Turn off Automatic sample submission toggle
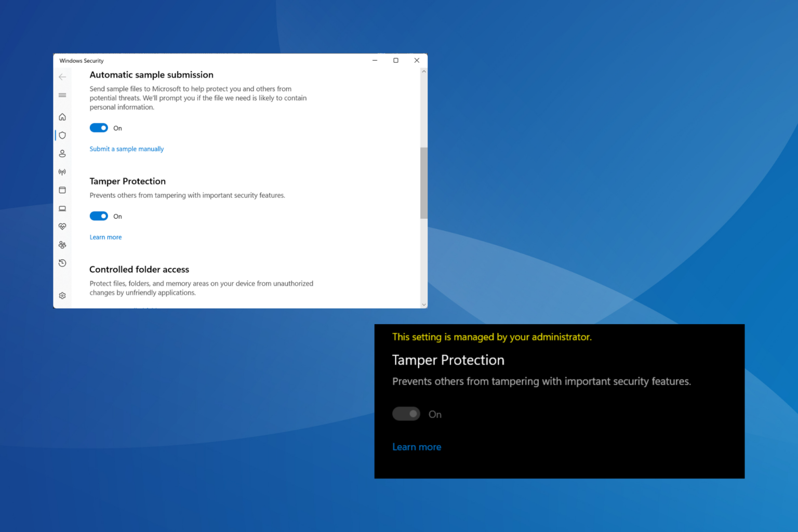The height and width of the screenshot is (532, 798). coord(99,128)
